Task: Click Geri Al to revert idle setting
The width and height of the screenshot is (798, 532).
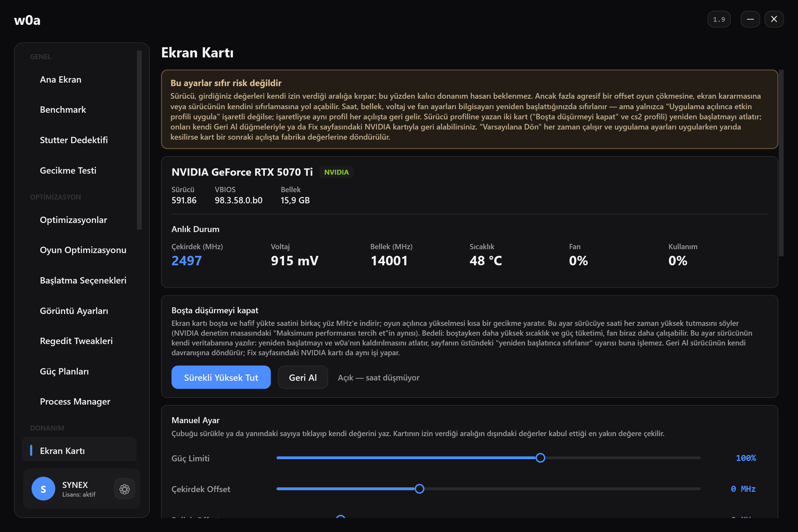Action: click(303, 377)
